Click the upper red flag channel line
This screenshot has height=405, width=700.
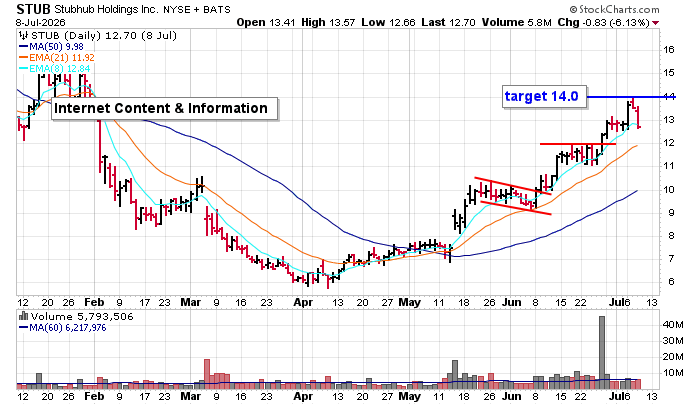[x=513, y=186]
